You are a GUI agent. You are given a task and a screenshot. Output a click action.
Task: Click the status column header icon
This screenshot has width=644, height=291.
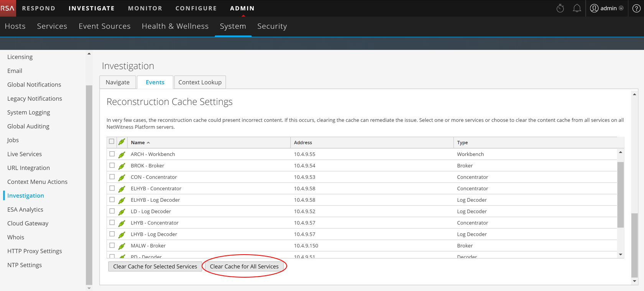[x=122, y=142]
